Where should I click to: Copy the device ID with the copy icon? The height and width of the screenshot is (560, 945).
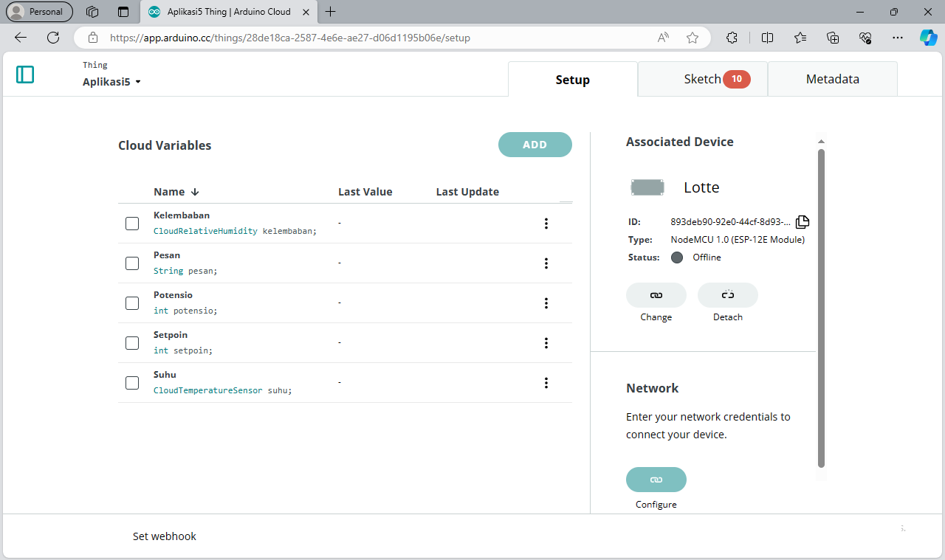[803, 221]
